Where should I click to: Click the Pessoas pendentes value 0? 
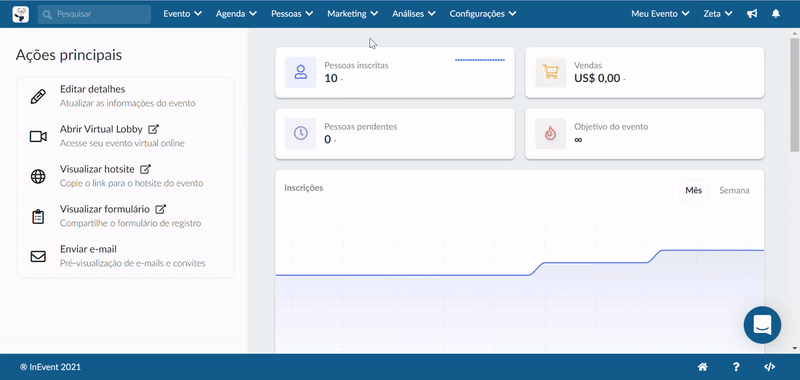click(x=328, y=139)
